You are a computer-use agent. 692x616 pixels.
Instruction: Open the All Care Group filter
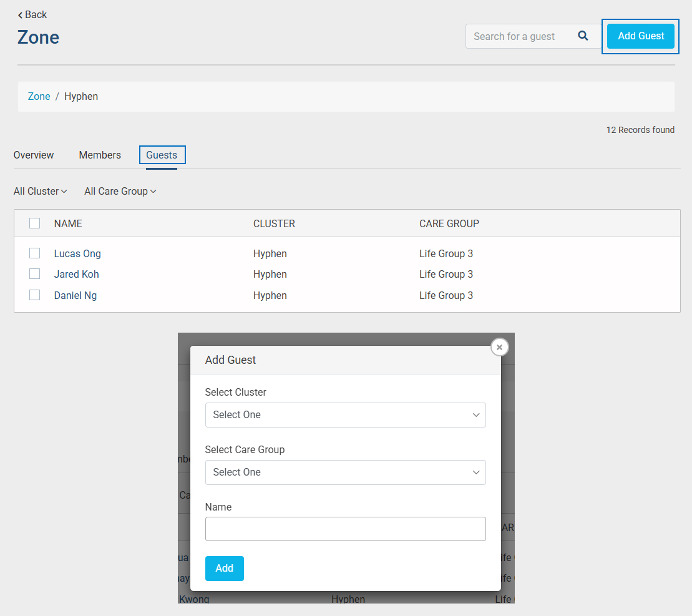click(120, 191)
